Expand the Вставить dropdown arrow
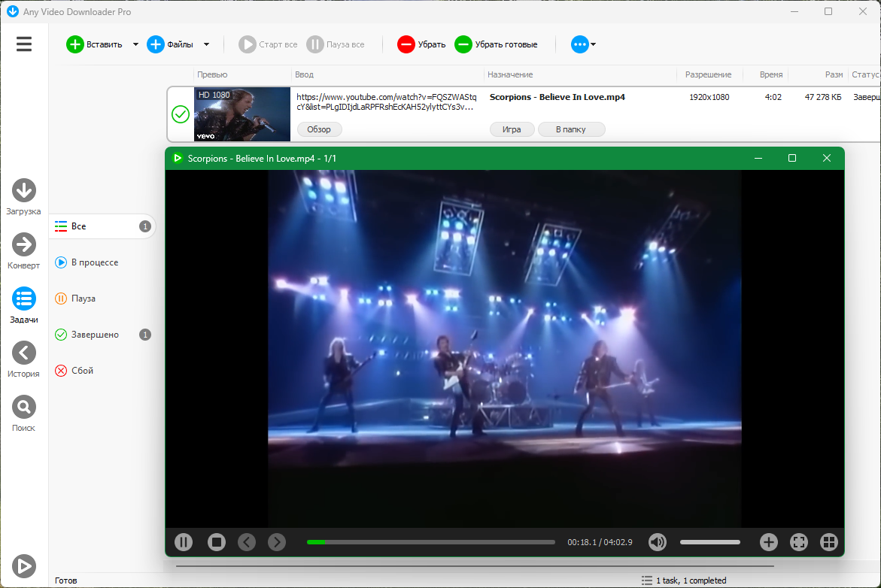This screenshot has width=881, height=588. [135, 44]
